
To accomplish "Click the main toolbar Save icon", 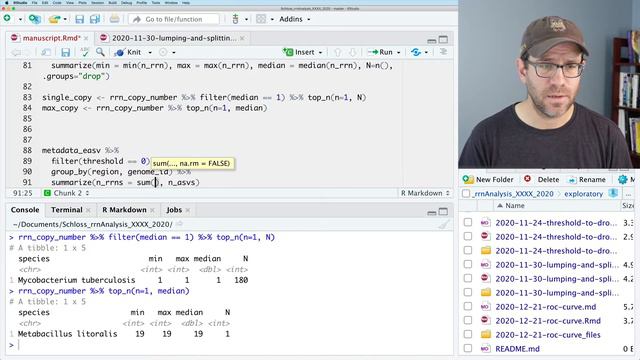I will coord(80,19).
